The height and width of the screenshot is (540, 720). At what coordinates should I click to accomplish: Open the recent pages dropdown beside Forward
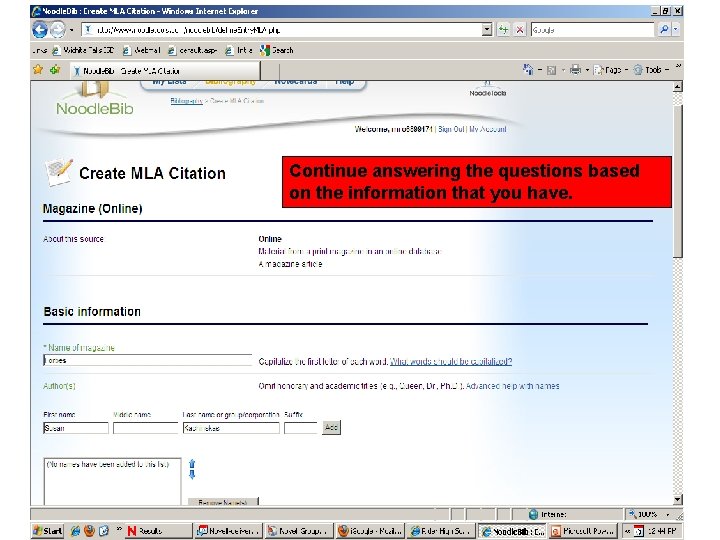coord(72,30)
